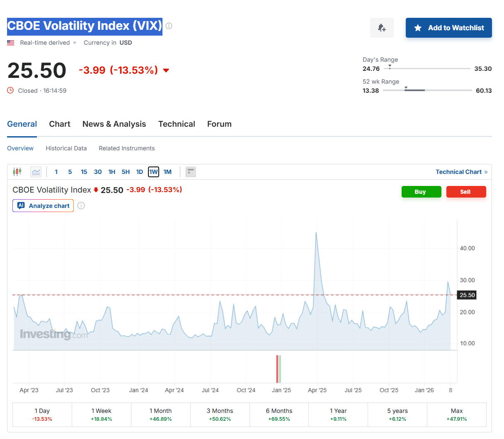Click the red Sell button
The image size is (504, 439).
pos(466,192)
